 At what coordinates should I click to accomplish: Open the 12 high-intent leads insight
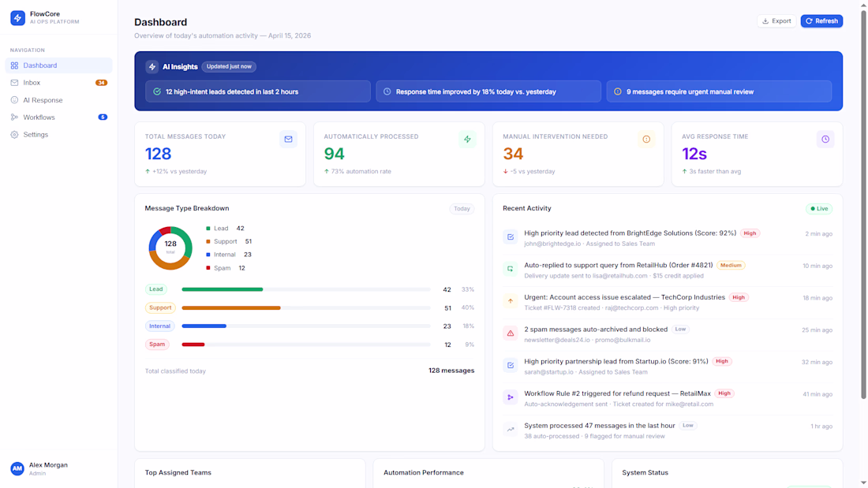[258, 91]
